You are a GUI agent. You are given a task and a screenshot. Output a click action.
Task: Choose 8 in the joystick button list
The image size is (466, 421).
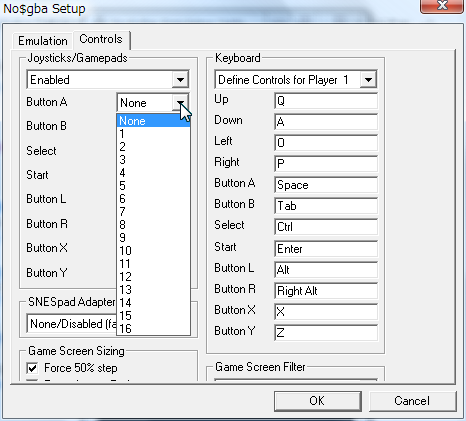(153, 225)
